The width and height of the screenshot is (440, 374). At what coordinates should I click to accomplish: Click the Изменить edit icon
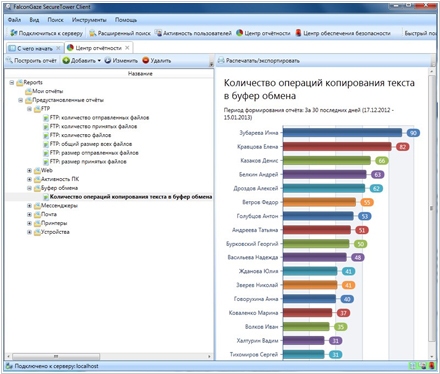point(108,61)
